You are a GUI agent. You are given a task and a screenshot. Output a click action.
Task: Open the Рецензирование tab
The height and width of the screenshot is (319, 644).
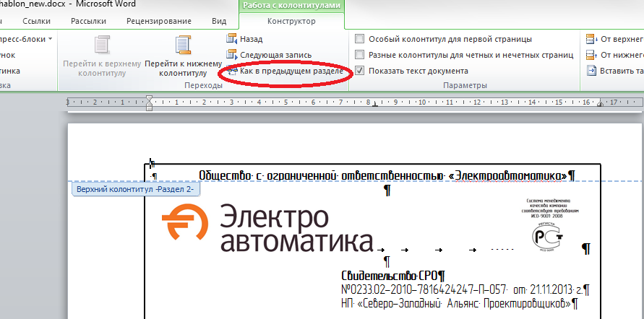pyautogui.click(x=160, y=22)
